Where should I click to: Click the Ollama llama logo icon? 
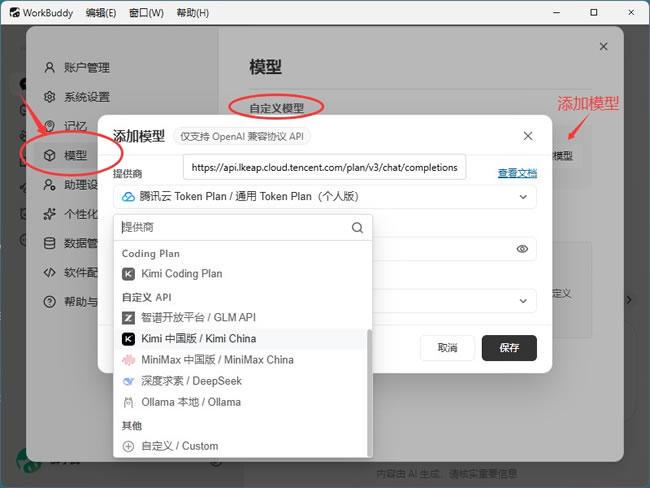[128, 402]
